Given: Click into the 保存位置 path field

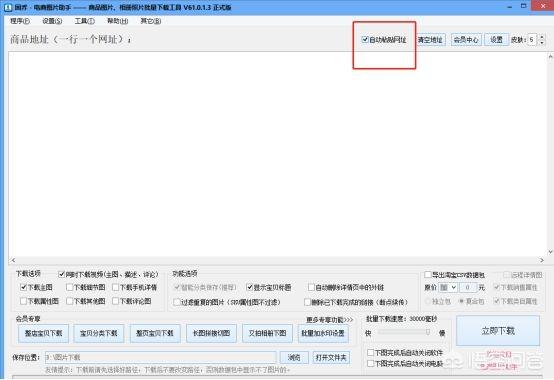Looking at the screenshot, I should (x=160, y=357).
